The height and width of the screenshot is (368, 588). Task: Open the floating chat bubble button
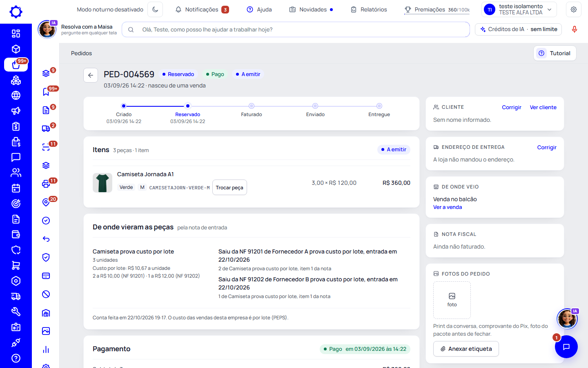point(566,347)
